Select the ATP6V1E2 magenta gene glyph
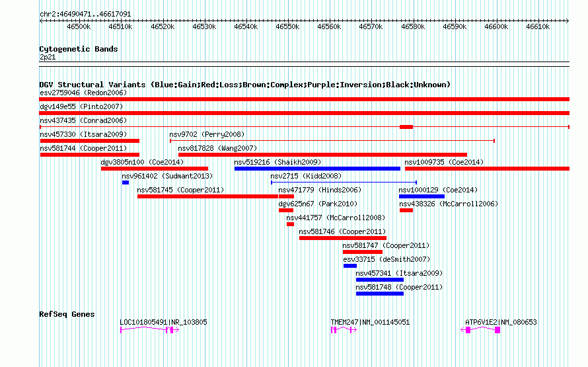This screenshot has height=367, width=588. (480, 330)
